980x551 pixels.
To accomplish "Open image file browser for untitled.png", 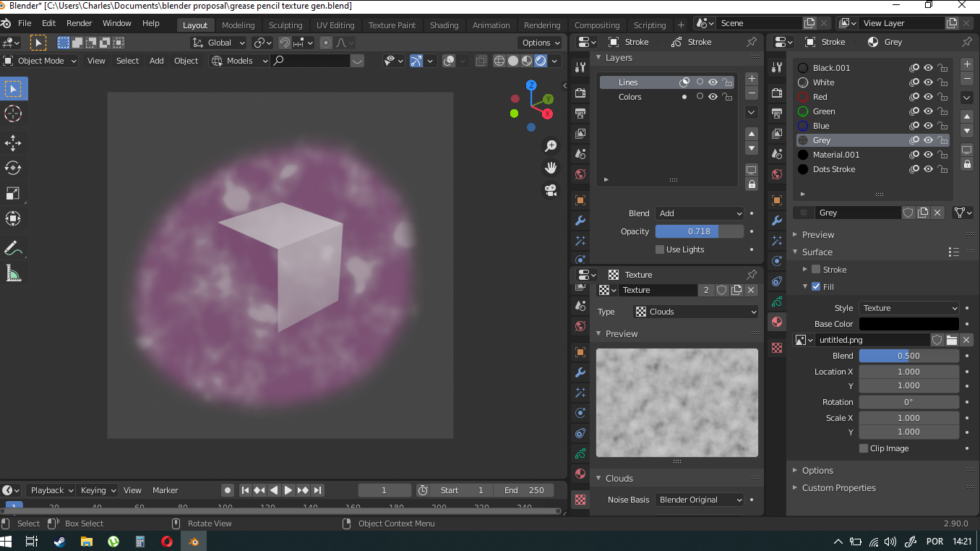I will click(x=952, y=340).
